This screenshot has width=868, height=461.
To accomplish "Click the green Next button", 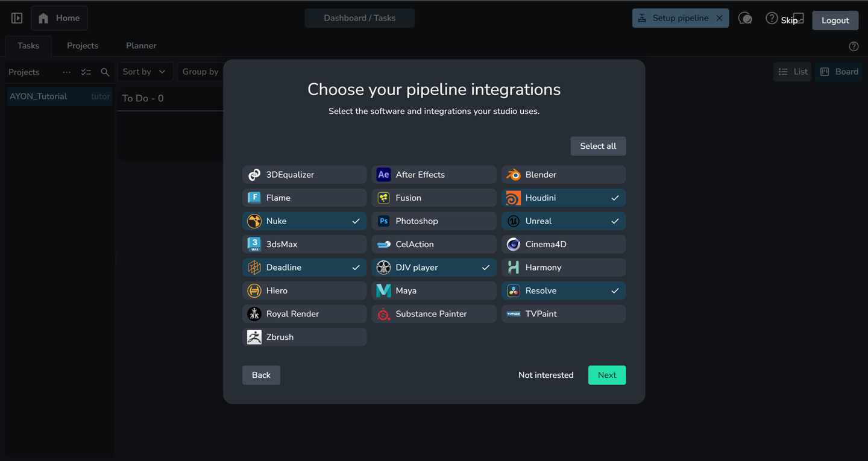I will point(607,375).
